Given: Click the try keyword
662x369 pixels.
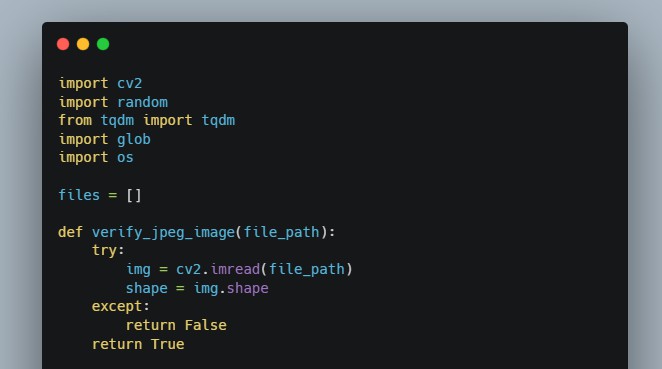Looking at the screenshot, I should (104, 251).
